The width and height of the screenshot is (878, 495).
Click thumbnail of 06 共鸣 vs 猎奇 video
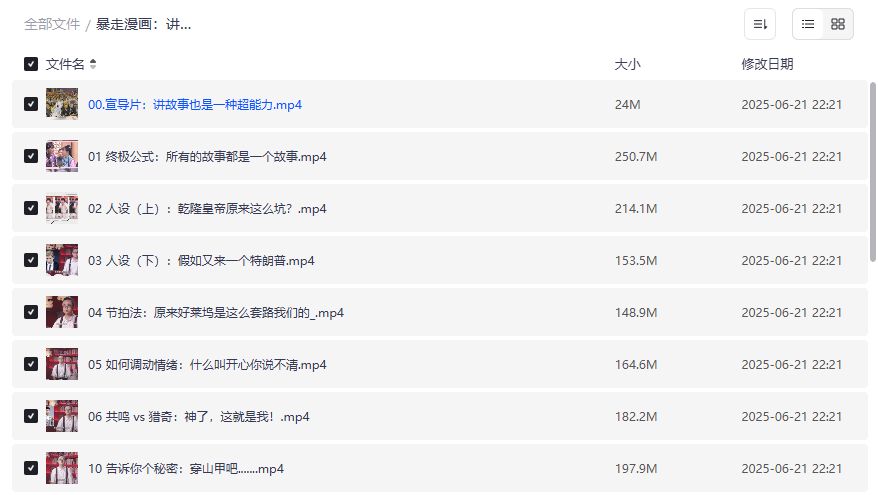pos(62,417)
